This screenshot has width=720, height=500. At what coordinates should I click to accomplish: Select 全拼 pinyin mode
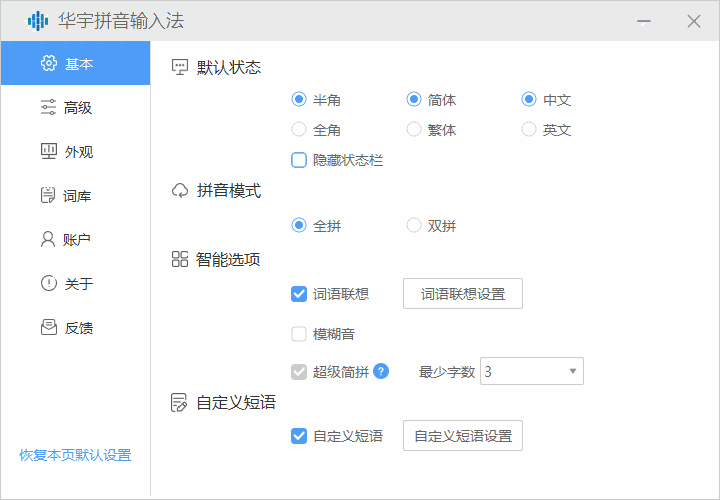[299, 225]
